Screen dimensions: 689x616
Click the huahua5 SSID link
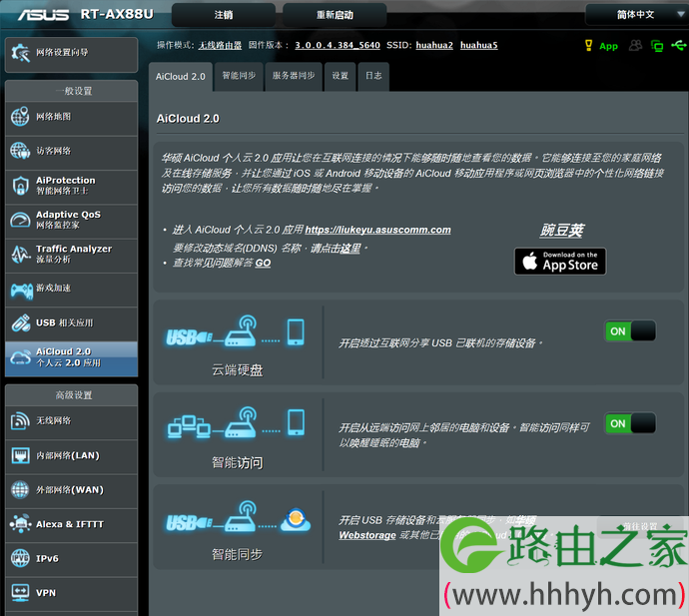[x=479, y=45]
